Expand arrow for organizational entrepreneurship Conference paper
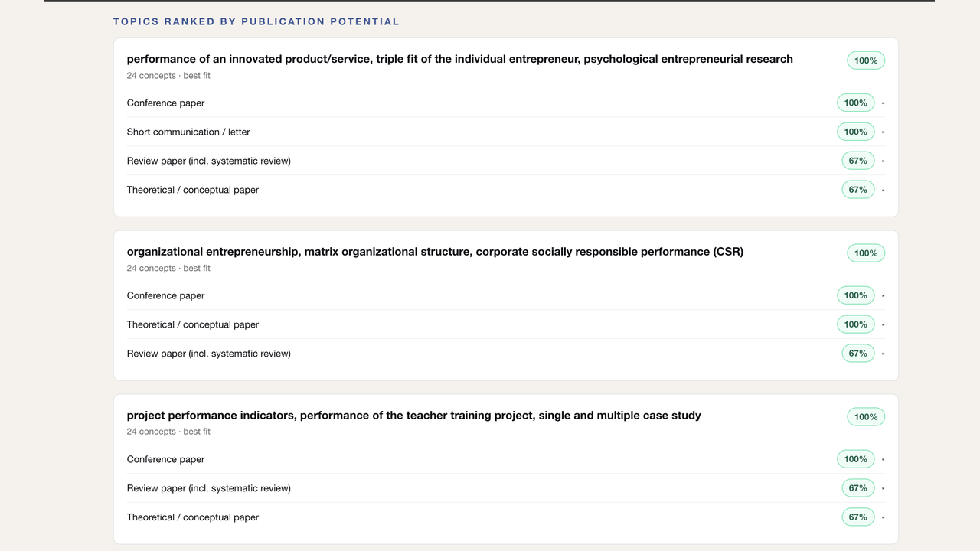The image size is (980, 551). click(883, 295)
